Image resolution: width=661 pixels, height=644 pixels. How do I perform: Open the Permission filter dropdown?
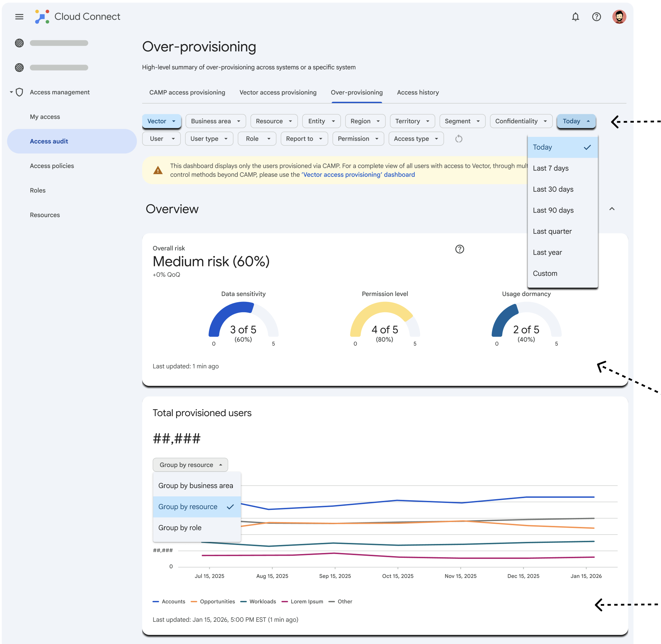(358, 139)
